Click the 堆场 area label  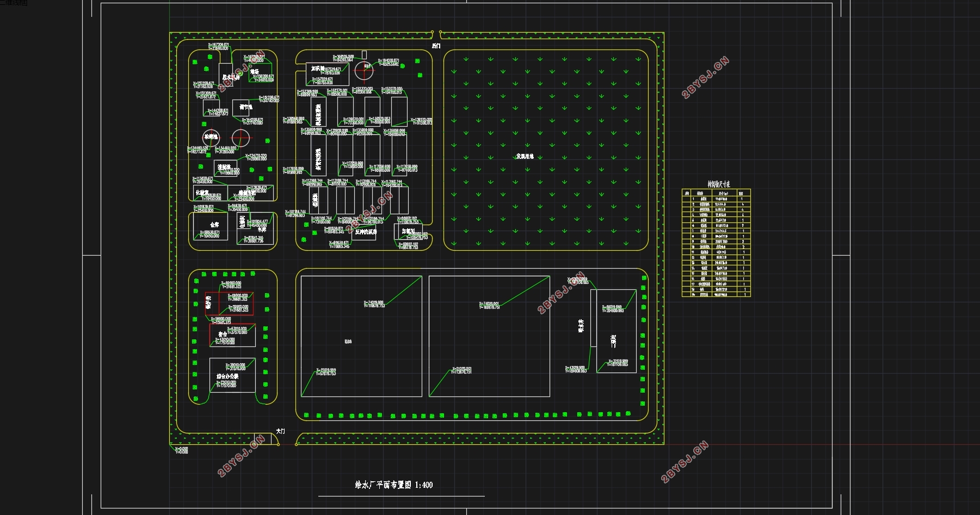pos(255,71)
